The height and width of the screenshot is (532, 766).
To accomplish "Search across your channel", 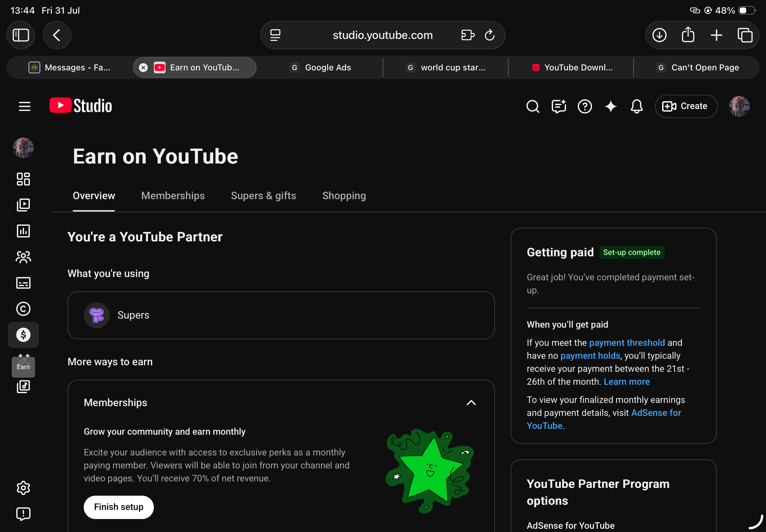I will pos(533,106).
